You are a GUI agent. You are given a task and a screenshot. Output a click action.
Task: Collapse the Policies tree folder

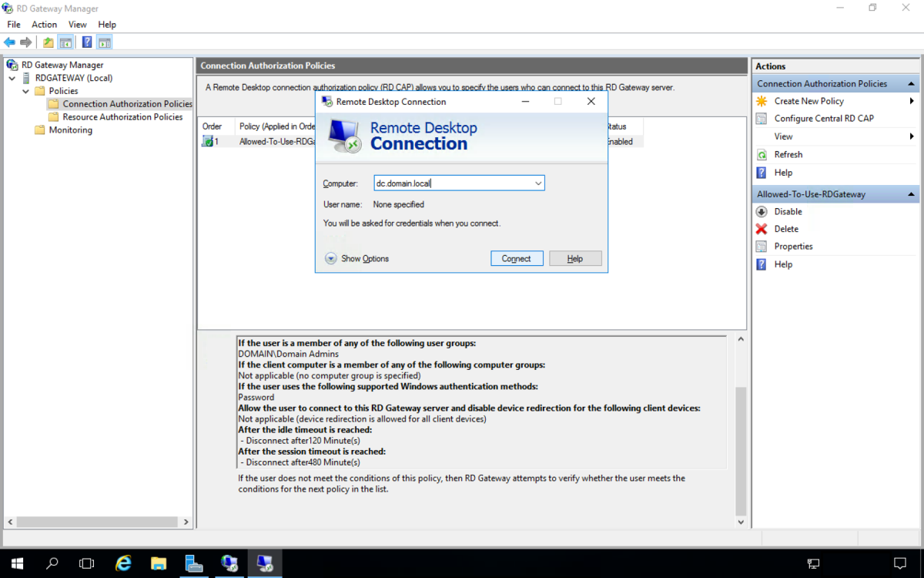click(x=26, y=91)
